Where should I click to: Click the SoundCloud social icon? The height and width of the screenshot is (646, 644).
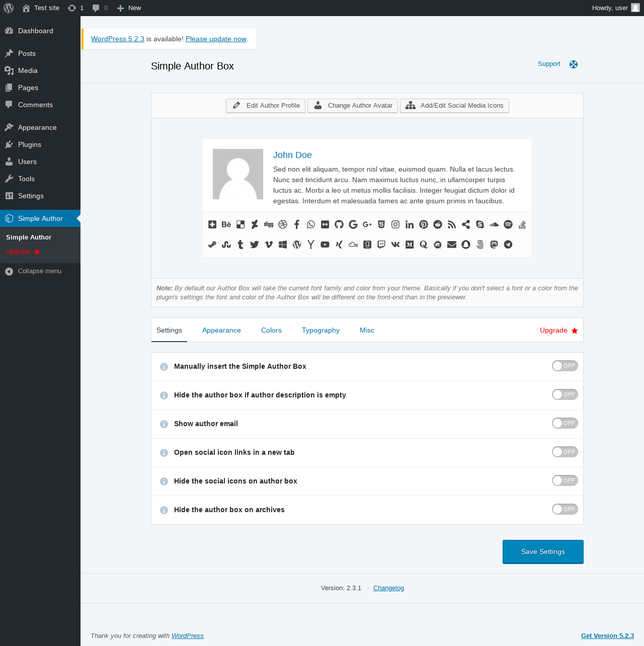494,224
